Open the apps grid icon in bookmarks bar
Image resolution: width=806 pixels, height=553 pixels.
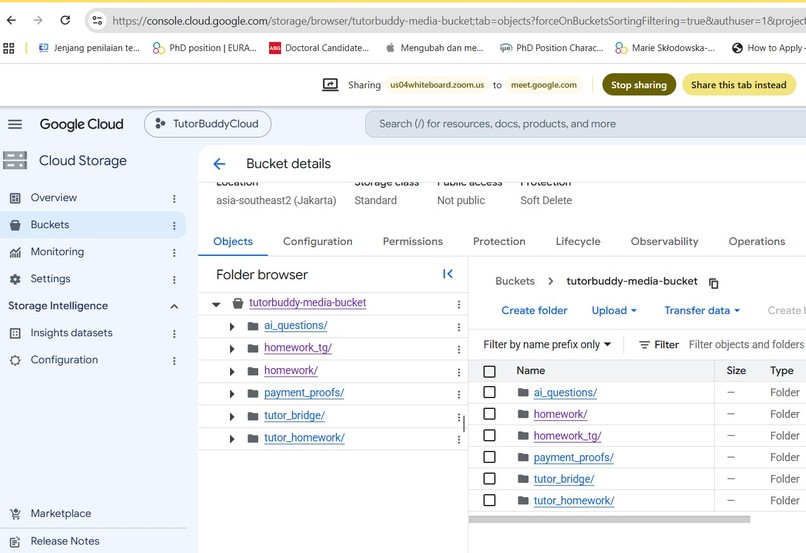click(x=9, y=48)
